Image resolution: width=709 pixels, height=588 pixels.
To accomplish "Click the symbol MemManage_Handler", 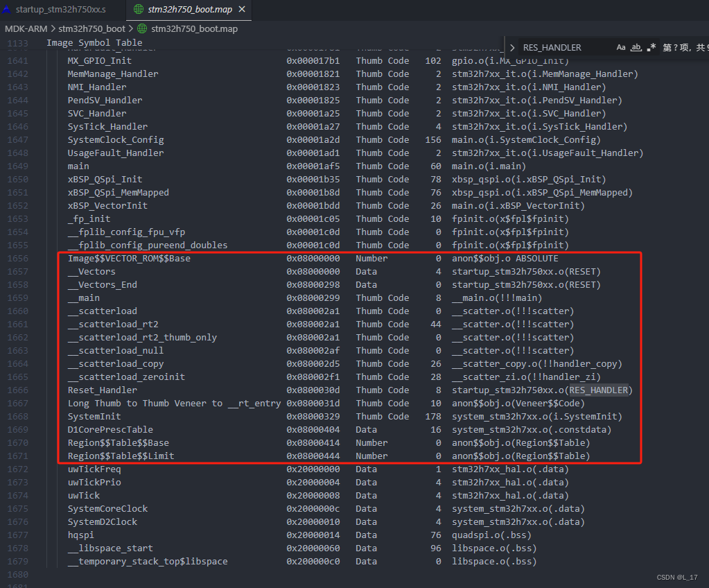I will [113, 73].
